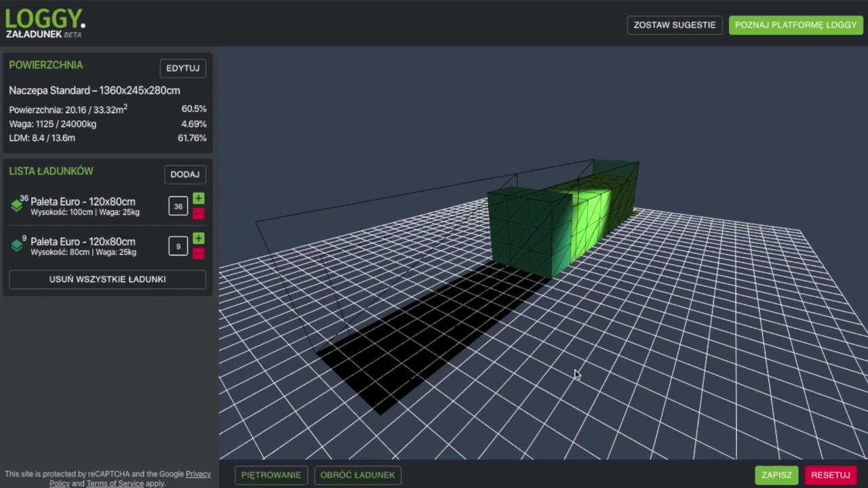Click quantity field showing 9
Screen dimensions: 868x488
pos(178,246)
